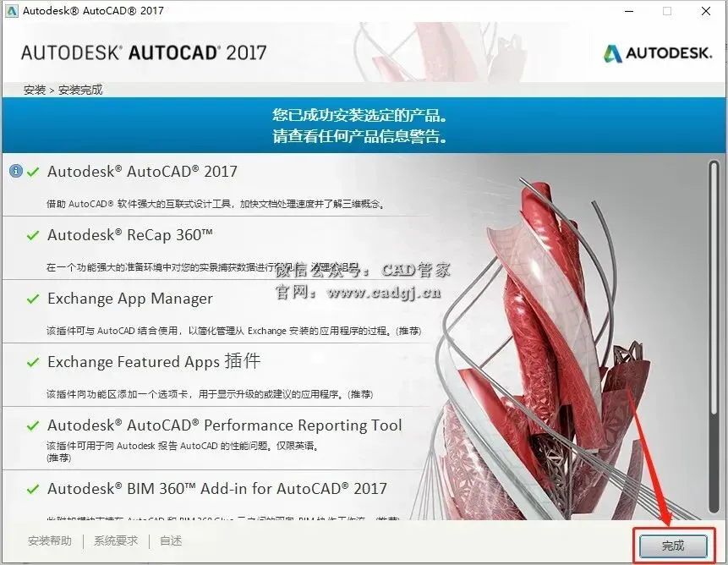
Task: Click the 完成 (Finish) button
Action: [673, 546]
